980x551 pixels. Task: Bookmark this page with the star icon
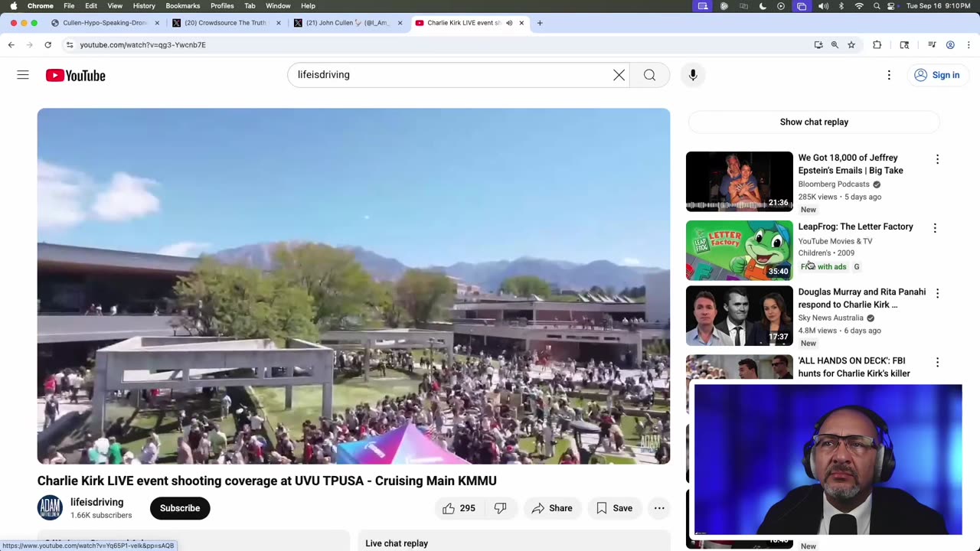click(851, 45)
